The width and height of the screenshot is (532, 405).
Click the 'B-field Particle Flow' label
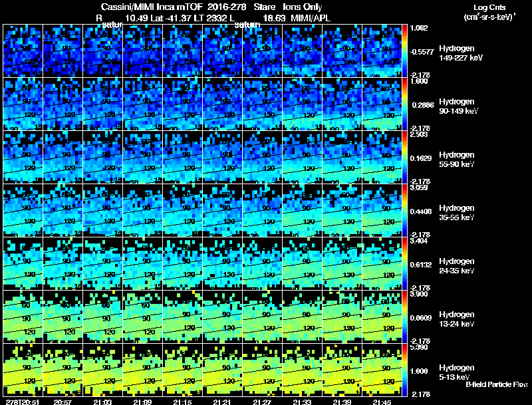coord(497,384)
